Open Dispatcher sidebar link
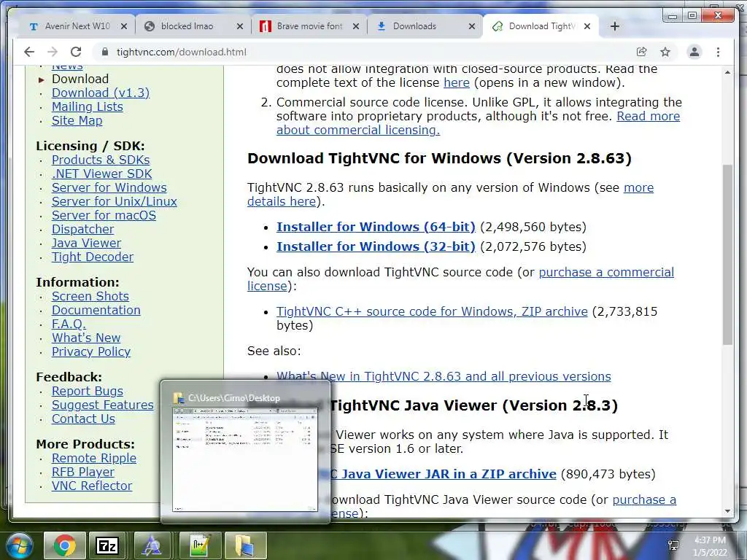 click(83, 229)
